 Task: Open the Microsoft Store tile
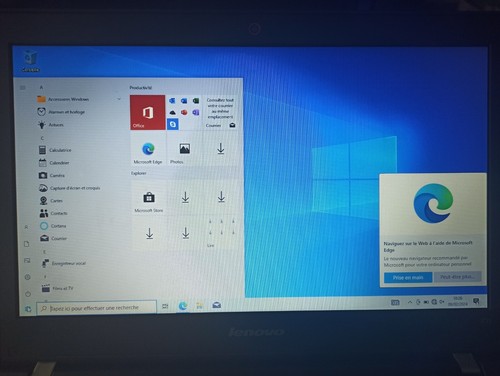point(149,198)
